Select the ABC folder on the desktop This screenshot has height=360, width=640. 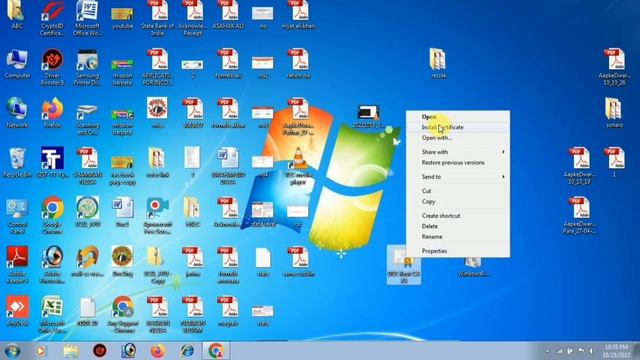point(17,15)
